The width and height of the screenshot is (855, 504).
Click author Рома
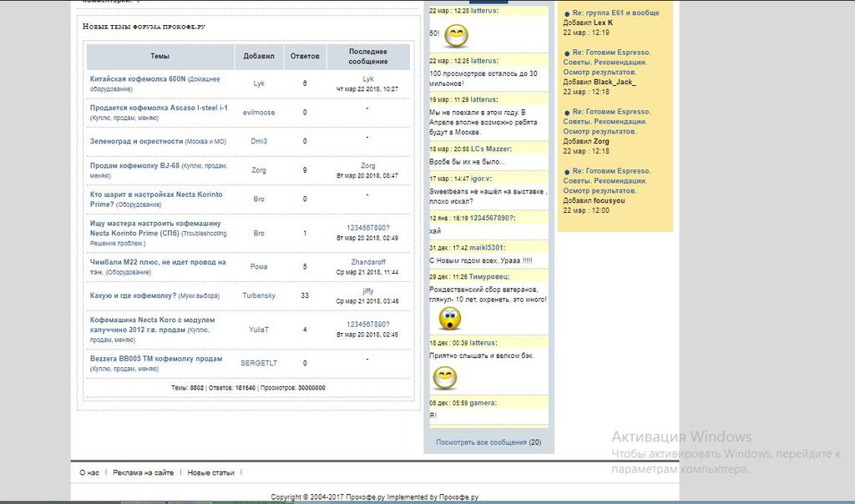pyautogui.click(x=259, y=266)
